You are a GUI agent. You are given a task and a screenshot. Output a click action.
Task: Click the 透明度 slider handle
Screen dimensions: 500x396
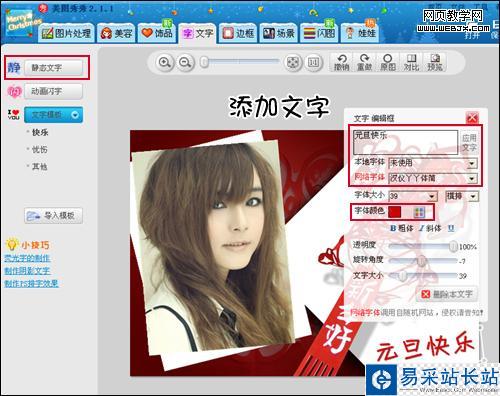pyautogui.click(x=453, y=246)
